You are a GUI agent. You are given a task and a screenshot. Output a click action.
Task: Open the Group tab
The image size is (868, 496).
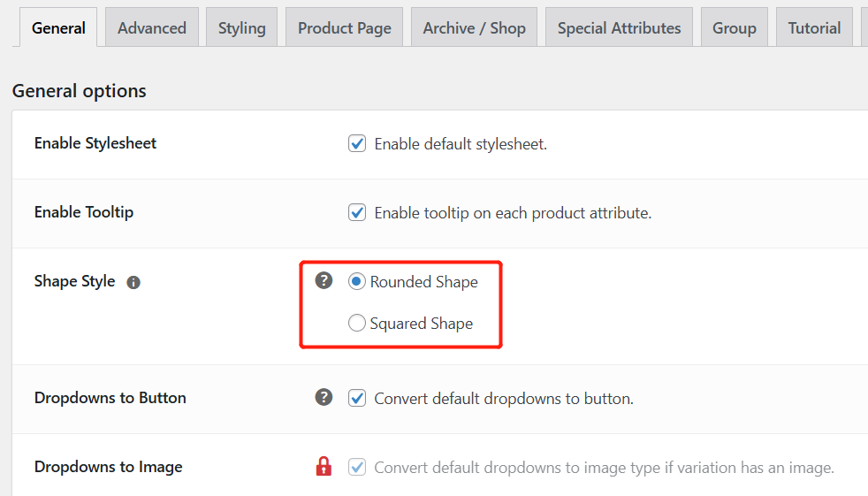click(x=735, y=28)
